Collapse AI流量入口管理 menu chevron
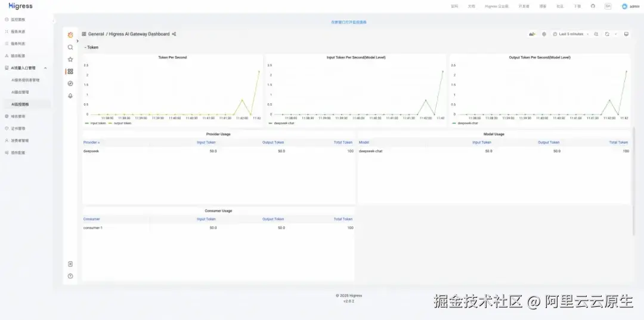644x320 pixels. pyautogui.click(x=45, y=68)
